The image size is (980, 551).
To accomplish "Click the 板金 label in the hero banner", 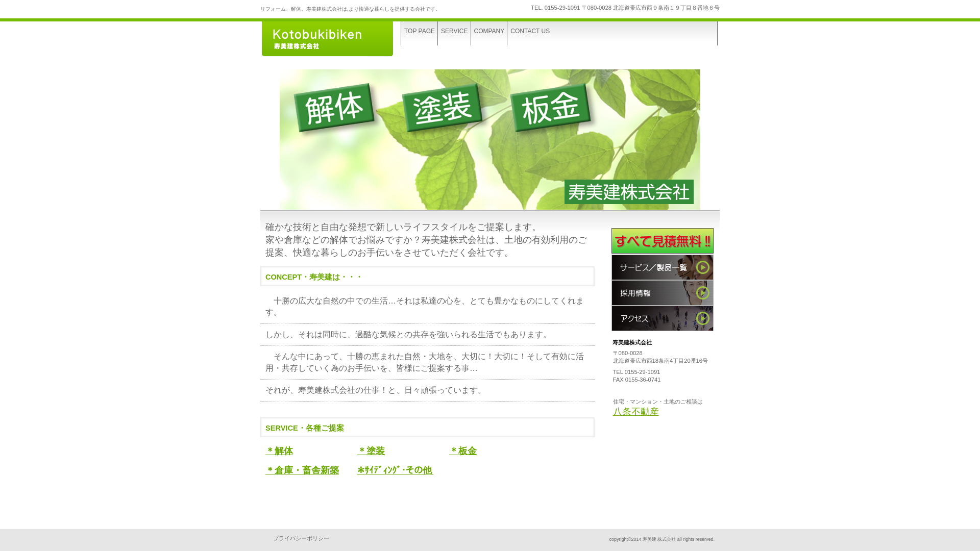I will coord(550,108).
